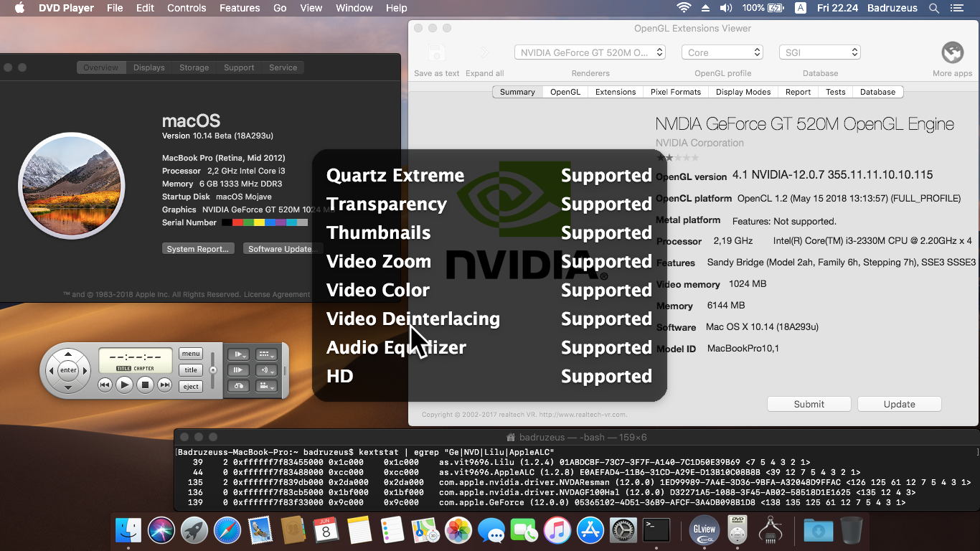This screenshot has width=980, height=551.
Task: Click the eject button on DVD controller
Action: pos(191,386)
